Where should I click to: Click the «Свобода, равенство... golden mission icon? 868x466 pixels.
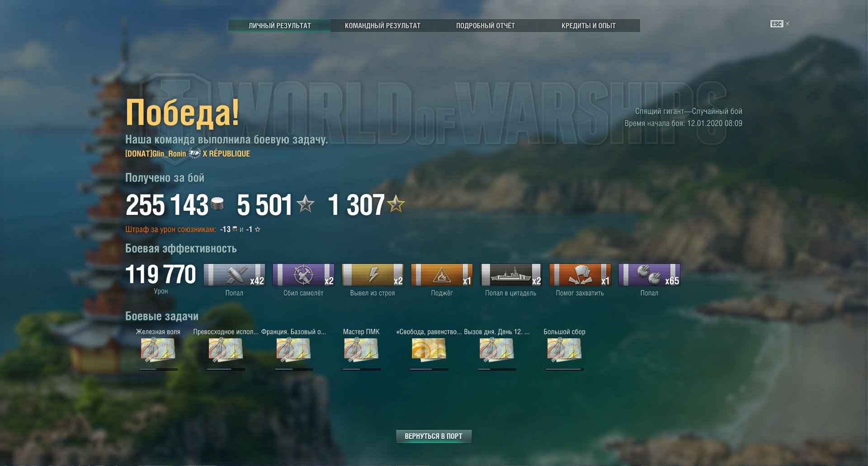pyautogui.click(x=429, y=350)
